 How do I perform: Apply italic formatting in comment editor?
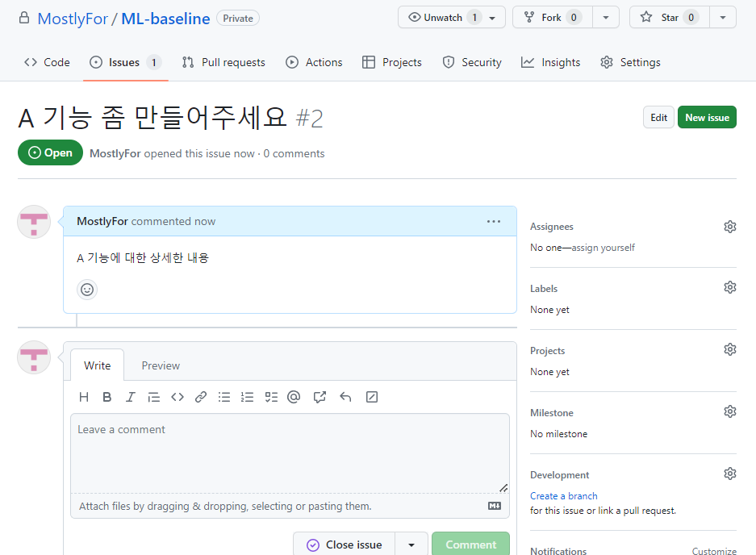130,397
